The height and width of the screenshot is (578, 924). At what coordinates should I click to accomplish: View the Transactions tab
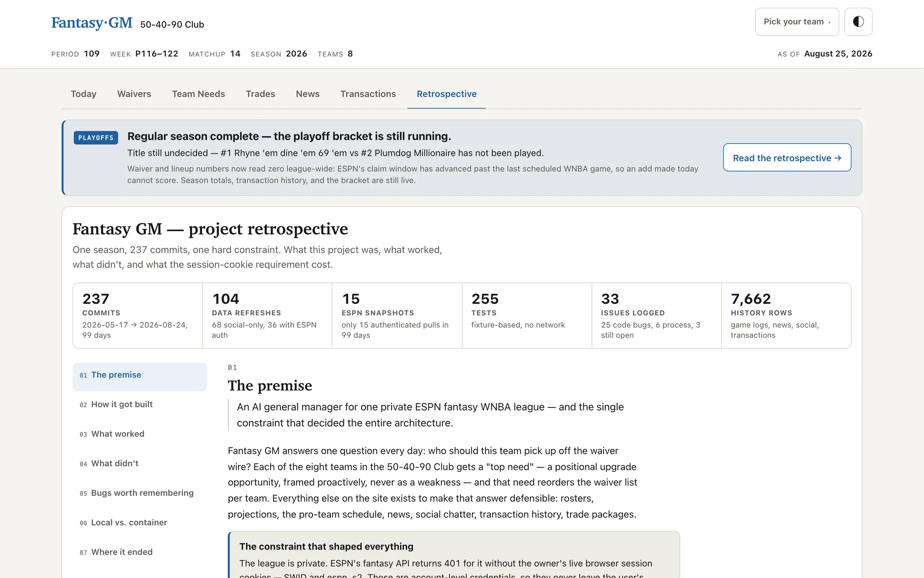click(x=368, y=94)
